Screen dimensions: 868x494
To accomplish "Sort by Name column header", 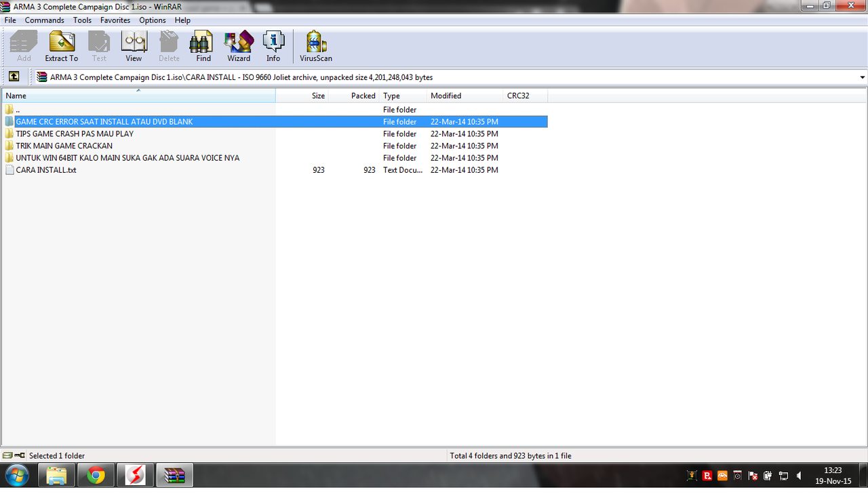I will 138,96.
